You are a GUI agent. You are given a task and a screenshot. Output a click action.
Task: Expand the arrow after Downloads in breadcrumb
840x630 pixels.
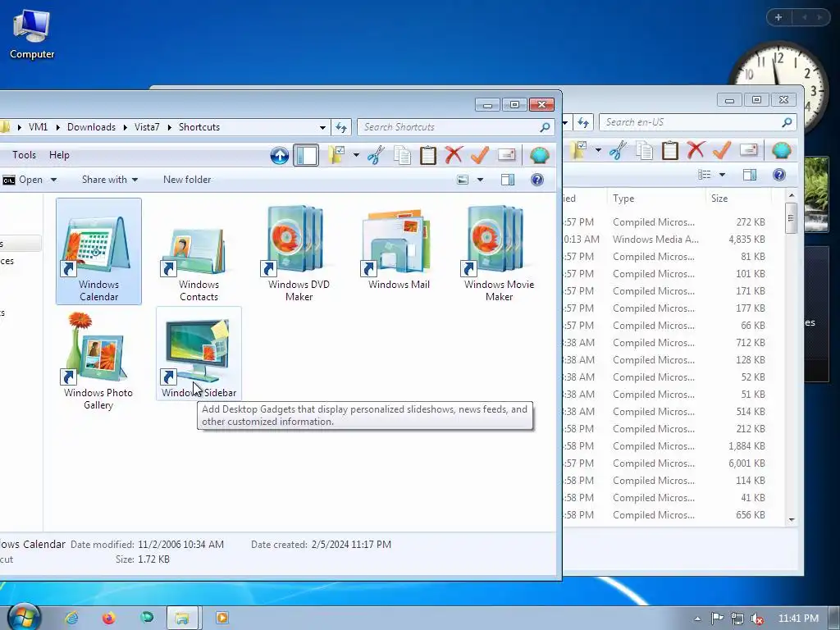point(125,127)
